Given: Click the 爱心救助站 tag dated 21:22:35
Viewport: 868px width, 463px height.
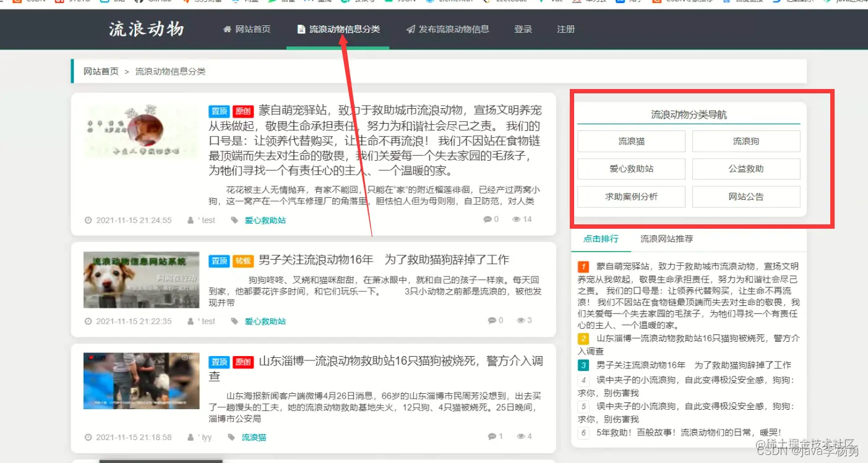Looking at the screenshot, I should [265, 321].
